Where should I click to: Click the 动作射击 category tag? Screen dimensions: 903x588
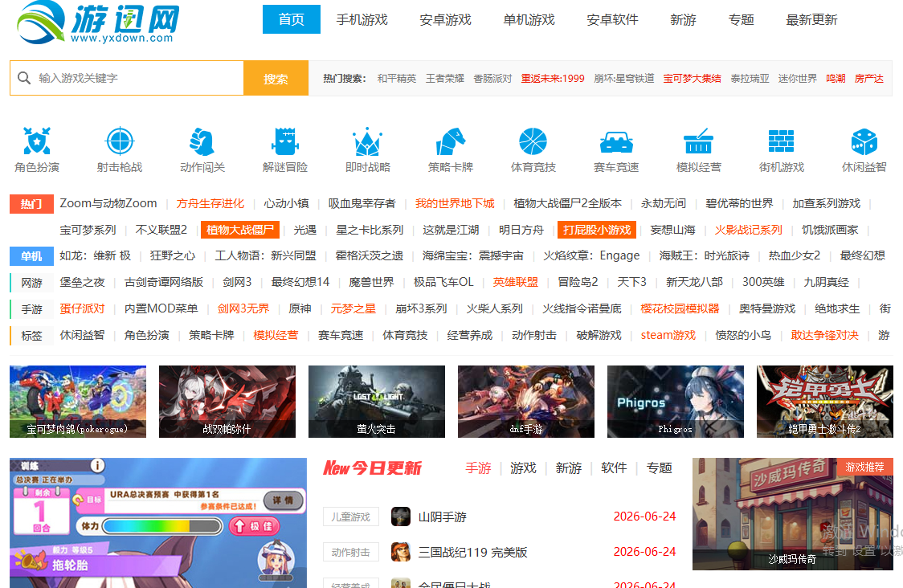[x=351, y=553]
